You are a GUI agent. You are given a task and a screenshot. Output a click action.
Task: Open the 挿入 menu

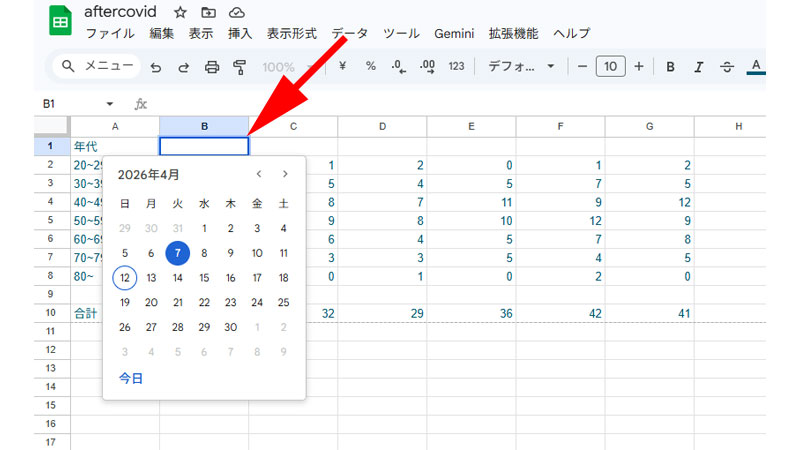240,33
